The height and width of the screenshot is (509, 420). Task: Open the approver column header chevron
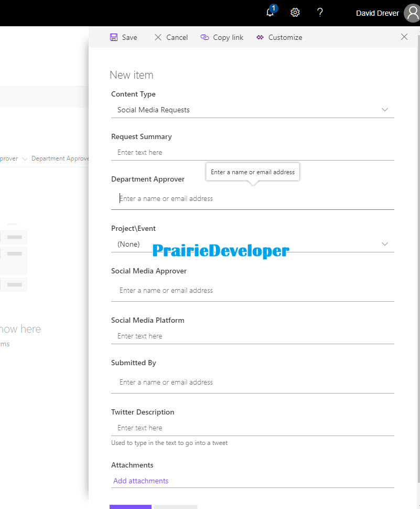point(25,159)
